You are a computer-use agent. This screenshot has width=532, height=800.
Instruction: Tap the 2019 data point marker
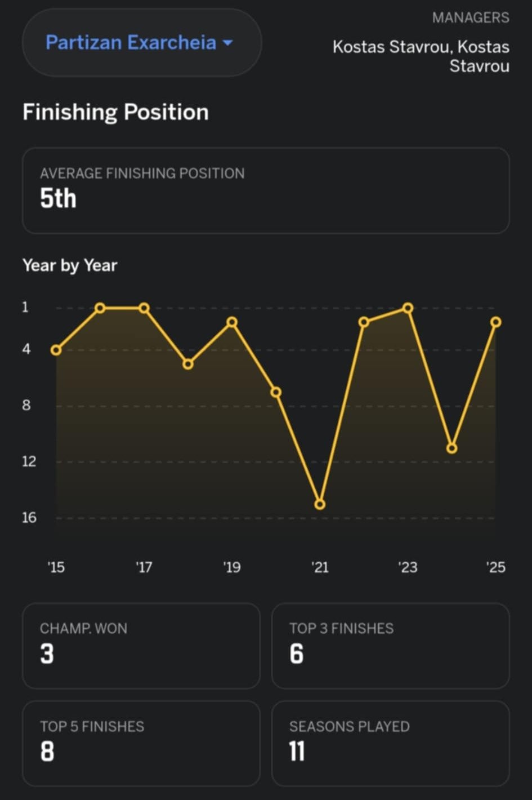coord(232,322)
